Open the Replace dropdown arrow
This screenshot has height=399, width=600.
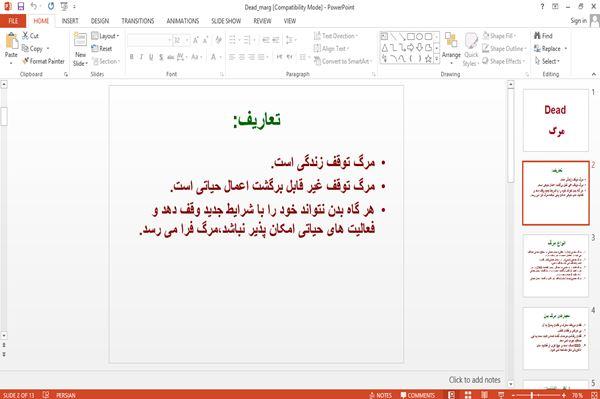[x=566, y=49]
